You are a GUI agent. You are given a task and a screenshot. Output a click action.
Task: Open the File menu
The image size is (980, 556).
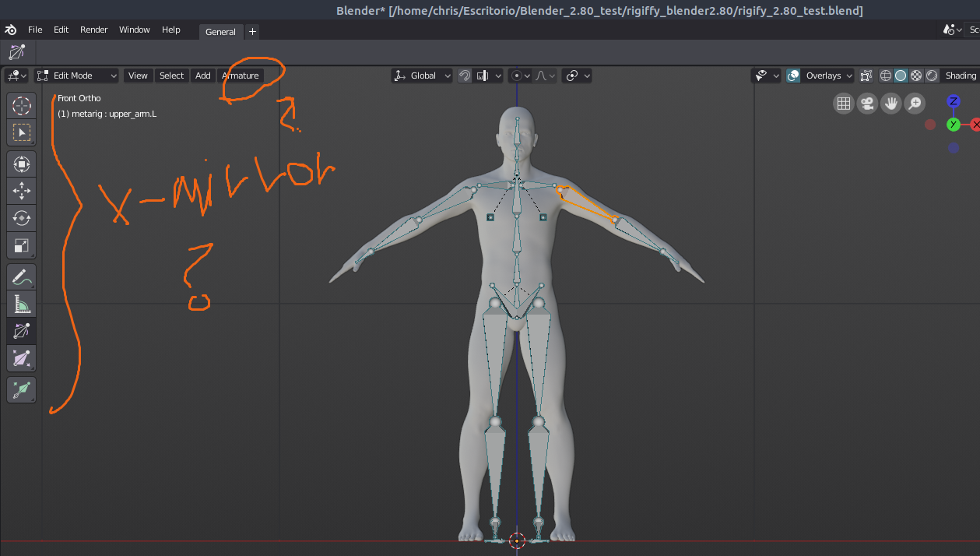(35, 30)
